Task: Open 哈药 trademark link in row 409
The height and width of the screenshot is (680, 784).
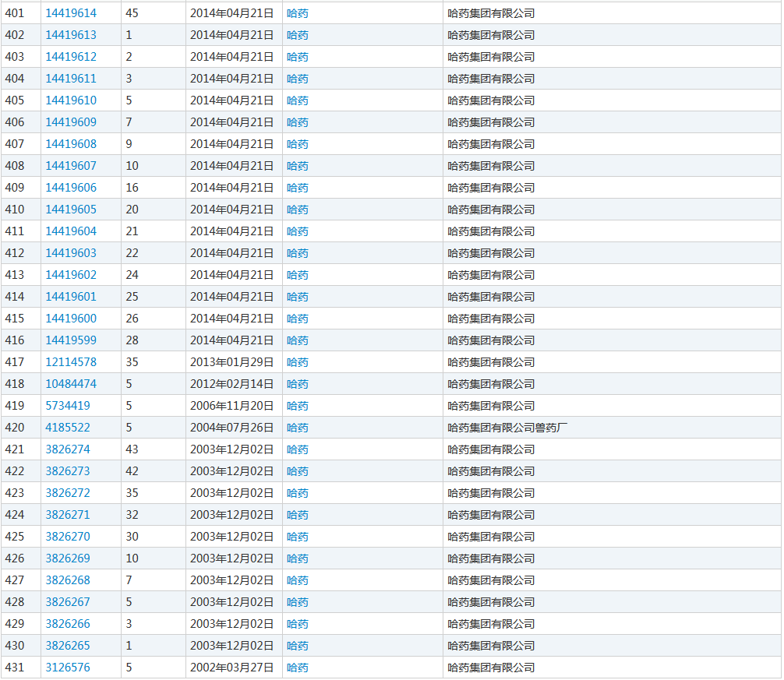Action: tap(298, 188)
